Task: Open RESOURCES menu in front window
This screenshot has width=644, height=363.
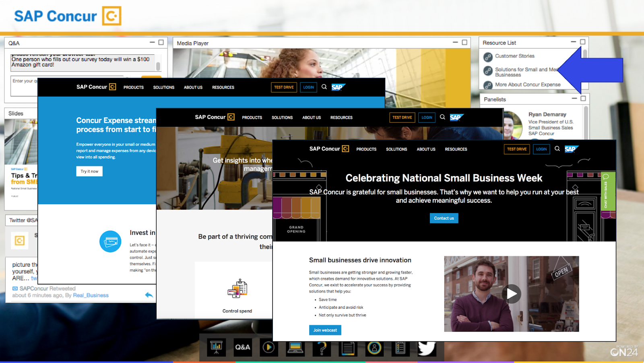Action: coord(456,149)
